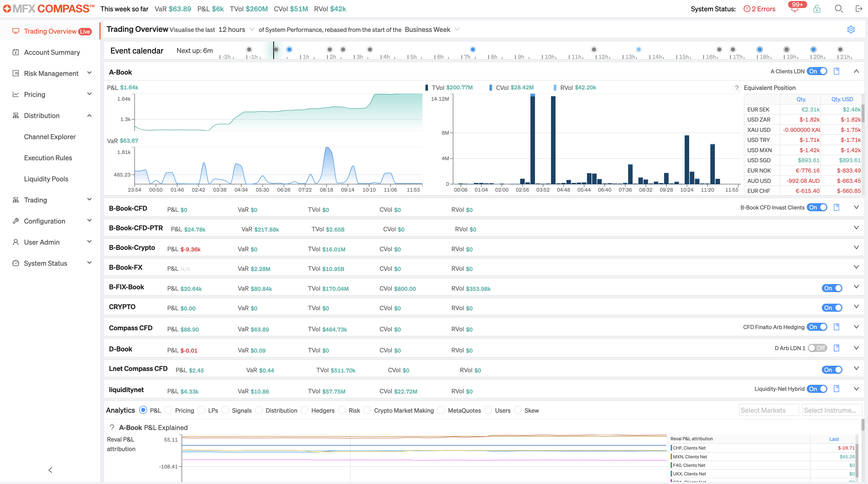The image size is (868, 484).
Task: Collapse the A-Book panel chevron
Action: click(x=856, y=71)
